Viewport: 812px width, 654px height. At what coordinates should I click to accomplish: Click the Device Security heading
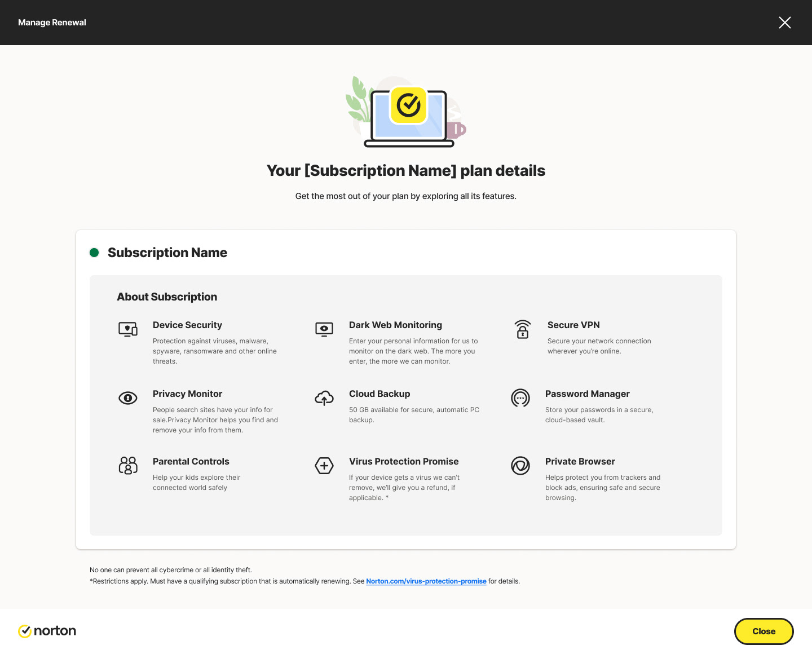click(x=187, y=325)
